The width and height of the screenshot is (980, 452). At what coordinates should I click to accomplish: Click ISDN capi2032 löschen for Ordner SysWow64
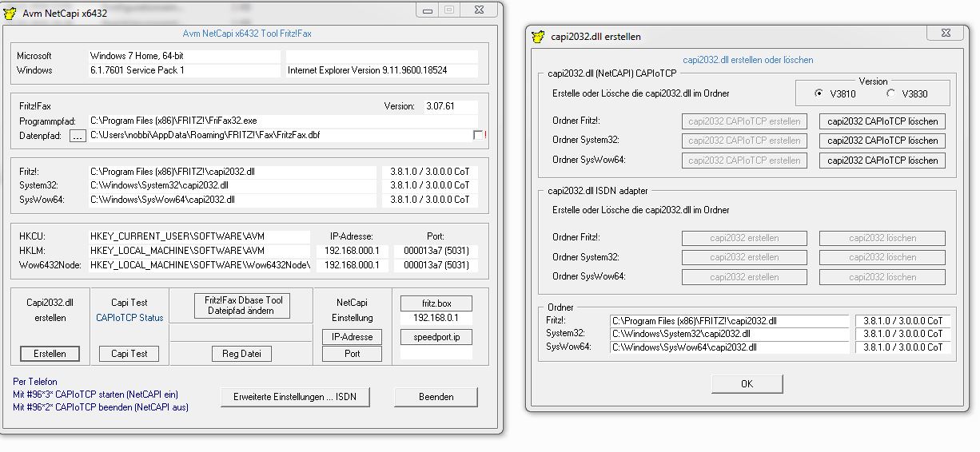(882, 277)
